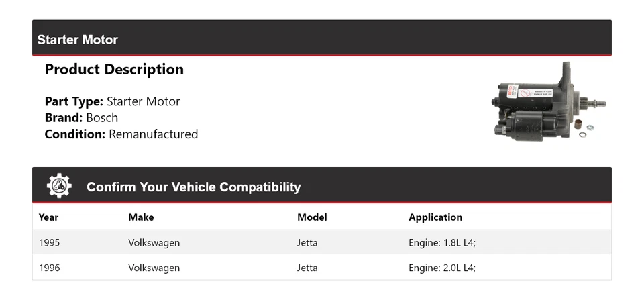
Task: Click the Engine: 1.8L L4 application cell
Action: (x=441, y=242)
